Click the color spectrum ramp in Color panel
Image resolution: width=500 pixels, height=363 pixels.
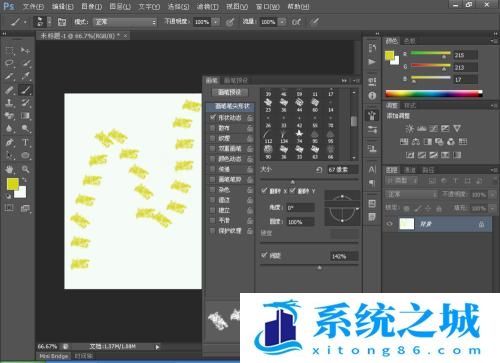[x=434, y=94]
